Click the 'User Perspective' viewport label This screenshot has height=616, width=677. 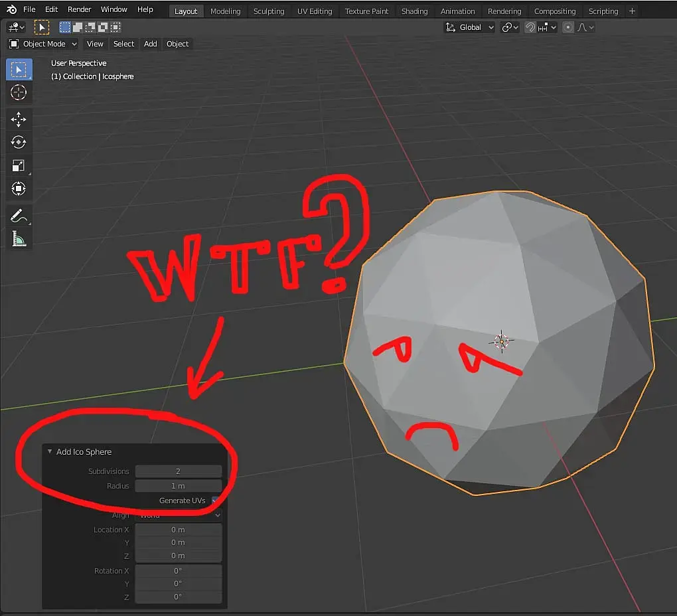coord(78,63)
